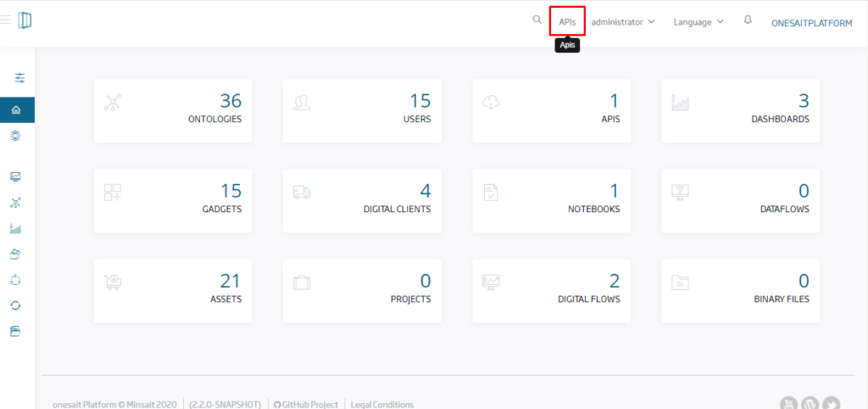
Task: Click the Projects card briefcase icon
Action: (303, 283)
